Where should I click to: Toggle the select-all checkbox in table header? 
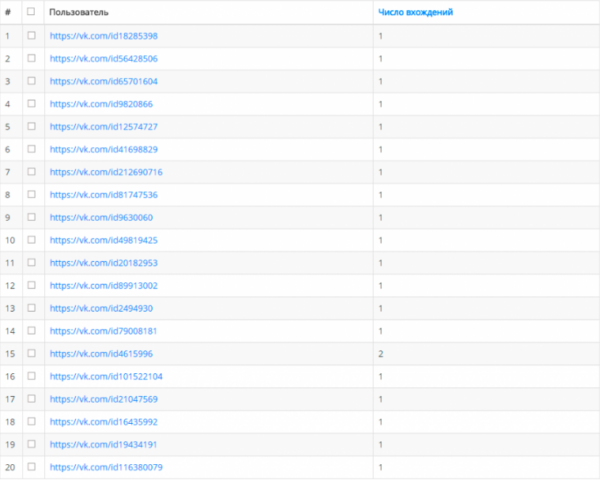point(31,11)
